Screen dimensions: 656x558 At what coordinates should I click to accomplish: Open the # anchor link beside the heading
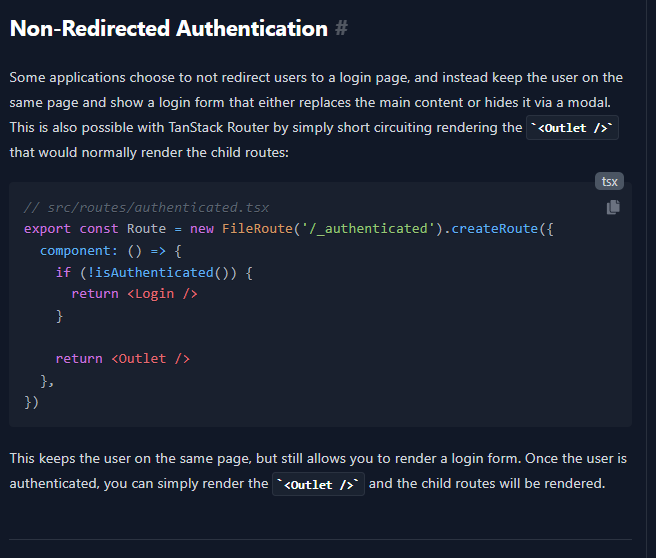tap(341, 28)
